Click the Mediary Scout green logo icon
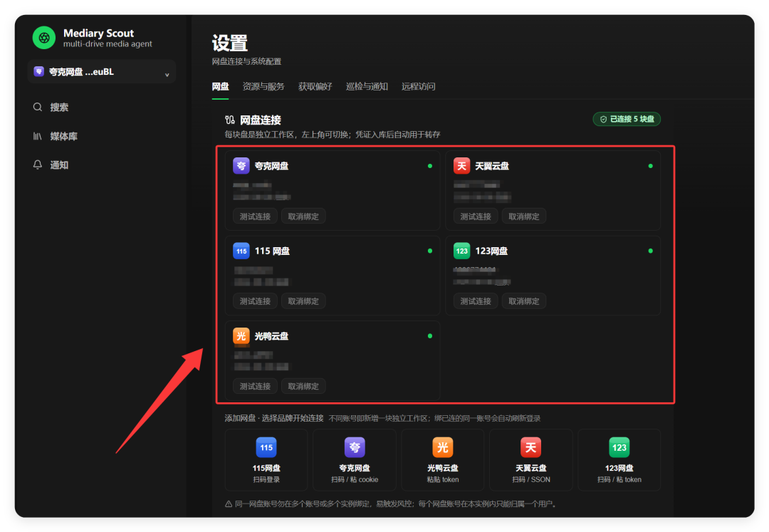The image size is (769, 532). click(x=43, y=38)
